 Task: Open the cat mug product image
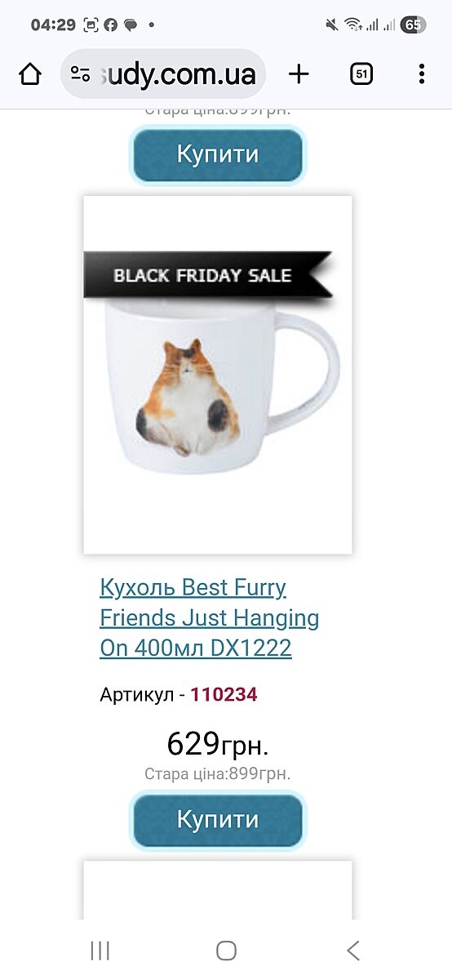click(x=218, y=375)
